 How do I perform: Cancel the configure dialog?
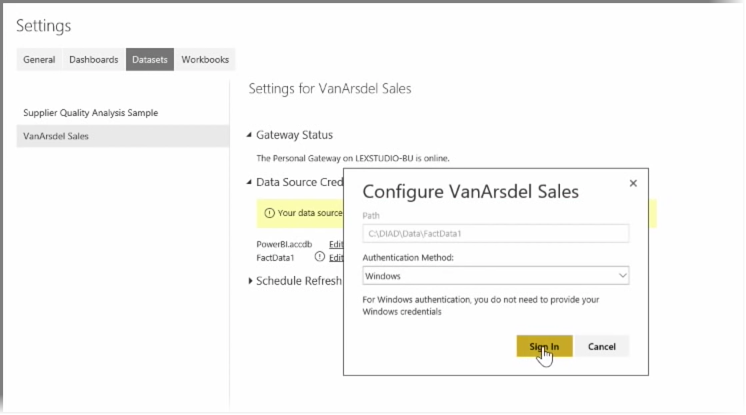602,346
